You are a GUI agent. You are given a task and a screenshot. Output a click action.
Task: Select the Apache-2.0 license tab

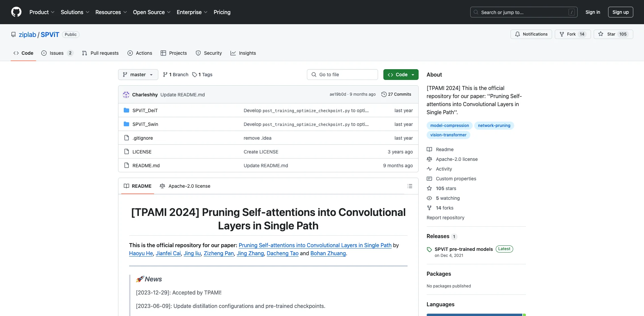185,186
